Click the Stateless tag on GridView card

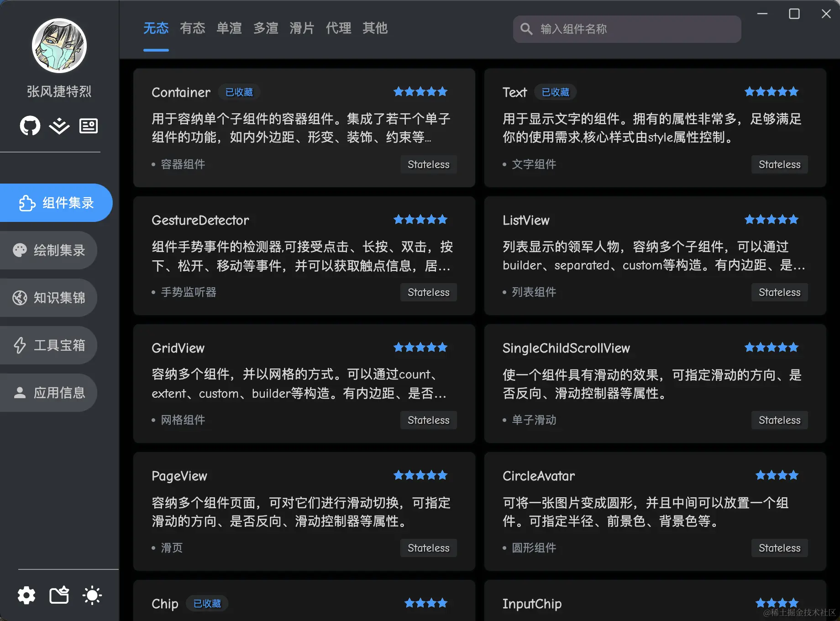pyautogui.click(x=429, y=420)
